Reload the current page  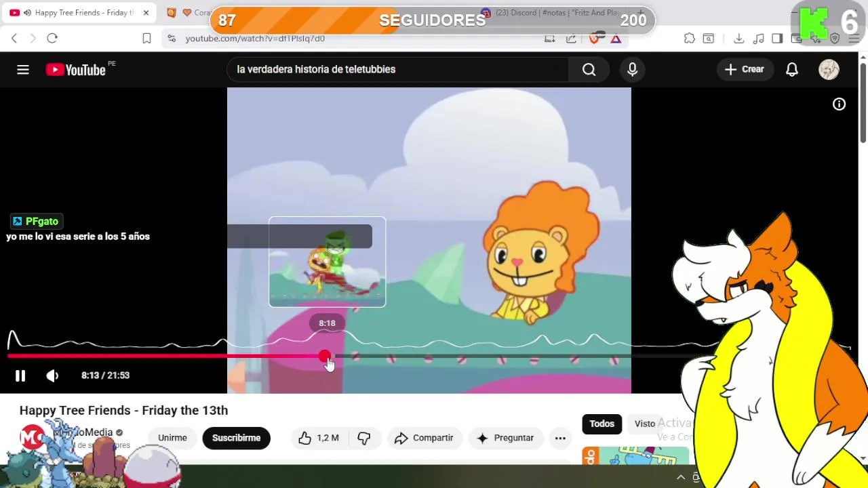tap(52, 39)
